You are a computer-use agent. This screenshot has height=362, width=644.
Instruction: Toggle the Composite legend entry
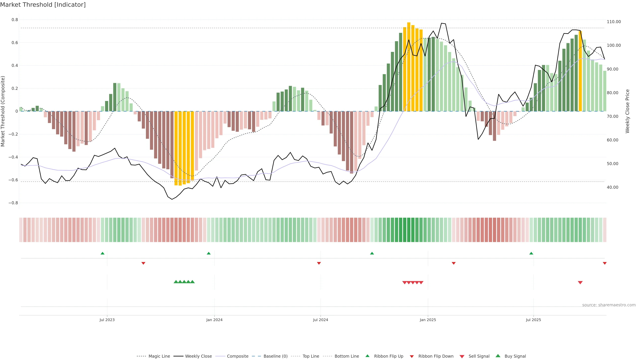[237, 356]
